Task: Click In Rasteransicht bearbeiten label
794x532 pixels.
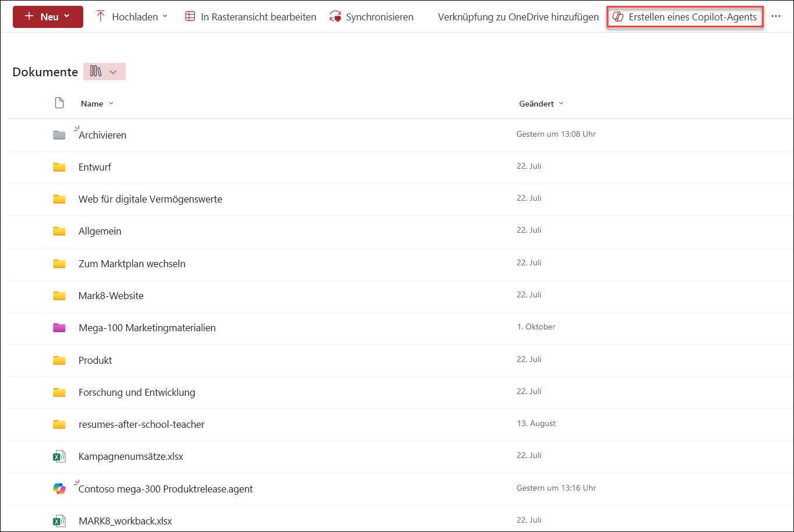Action: click(258, 17)
